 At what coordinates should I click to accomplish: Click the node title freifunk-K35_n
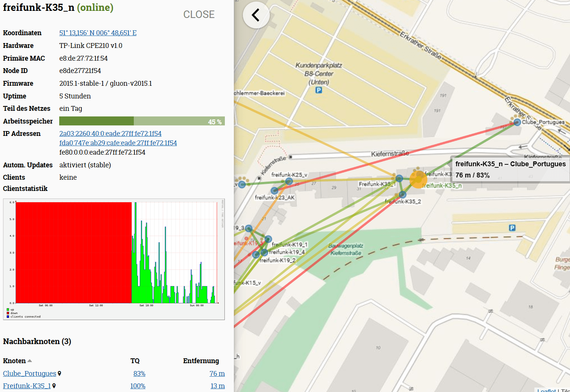point(39,7)
